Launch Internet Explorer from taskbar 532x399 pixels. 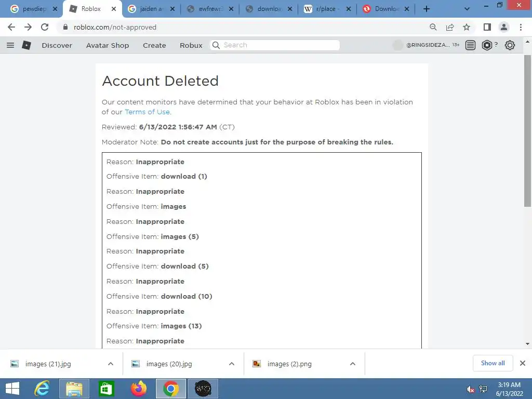[42, 389]
